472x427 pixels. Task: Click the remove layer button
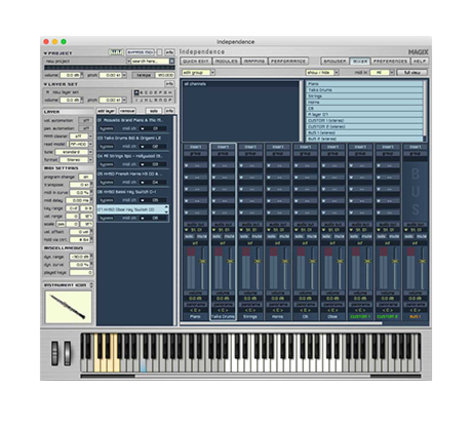[127, 111]
